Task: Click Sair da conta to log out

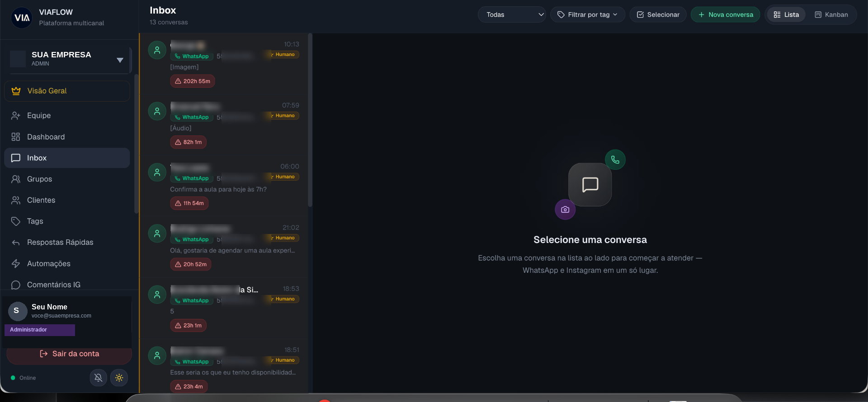Action: coord(69,354)
